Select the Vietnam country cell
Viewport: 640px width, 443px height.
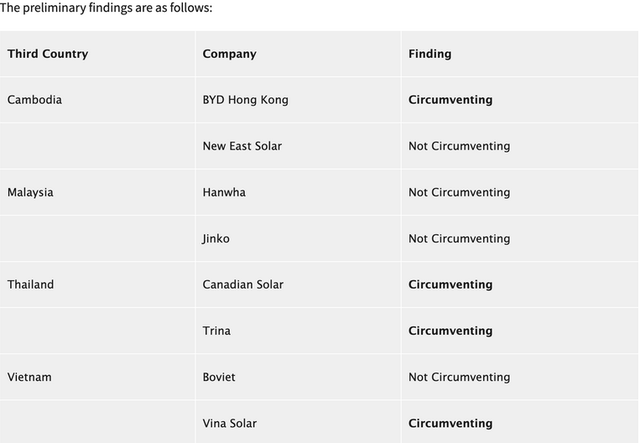(29, 377)
